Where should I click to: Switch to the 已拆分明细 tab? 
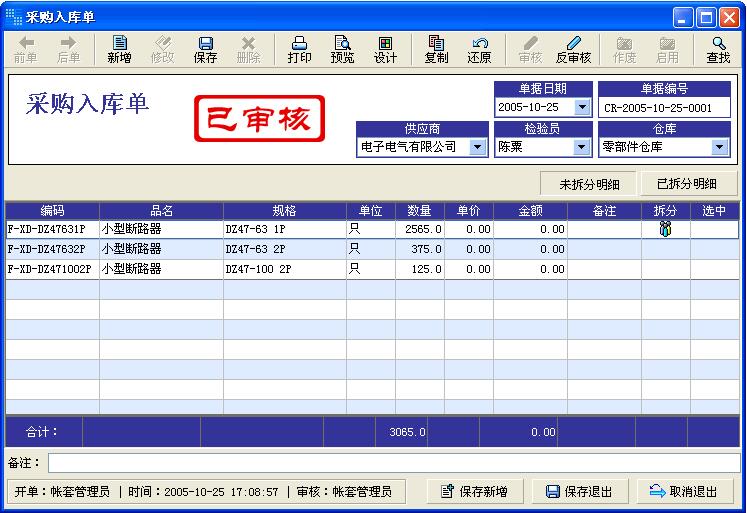click(686, 184)
